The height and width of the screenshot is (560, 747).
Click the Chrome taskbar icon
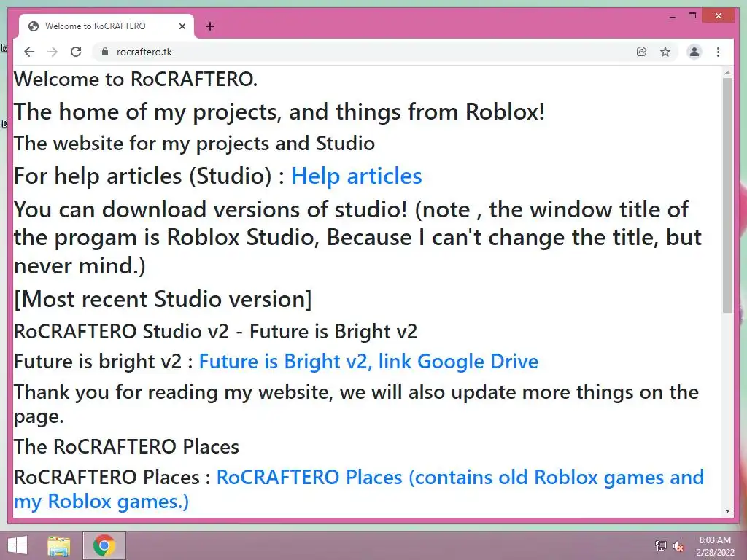(104, 545)
